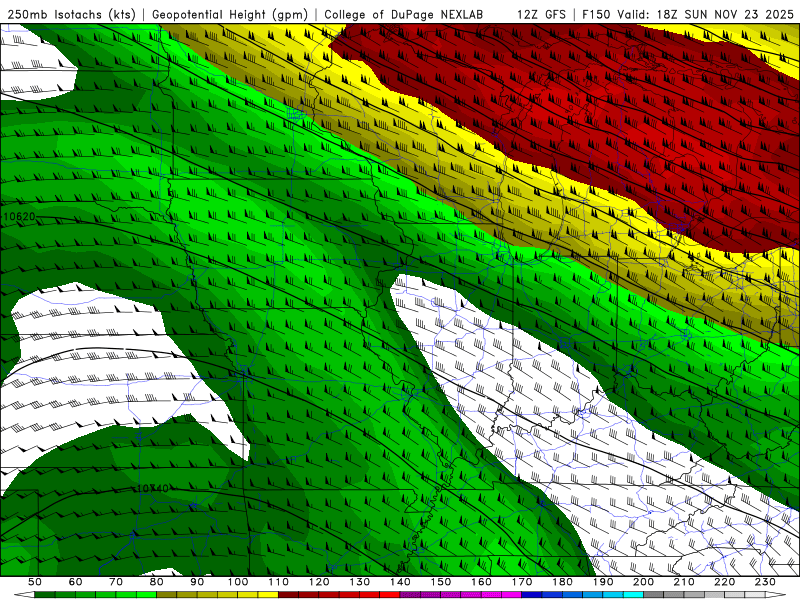
Task: Click the '170' isotach scale number
Action: [522, 582]
